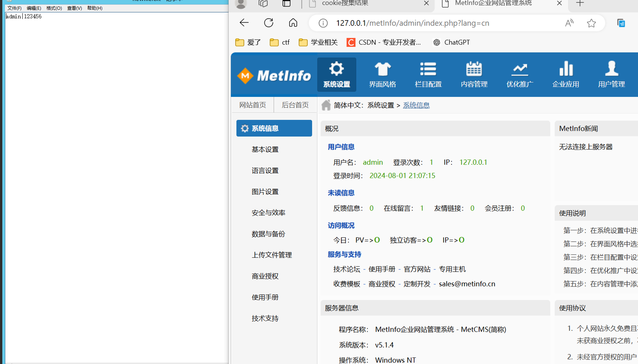Open the CSDN bookmark
Viewport: 638px width, 364px height.
[x=384, y=42]
